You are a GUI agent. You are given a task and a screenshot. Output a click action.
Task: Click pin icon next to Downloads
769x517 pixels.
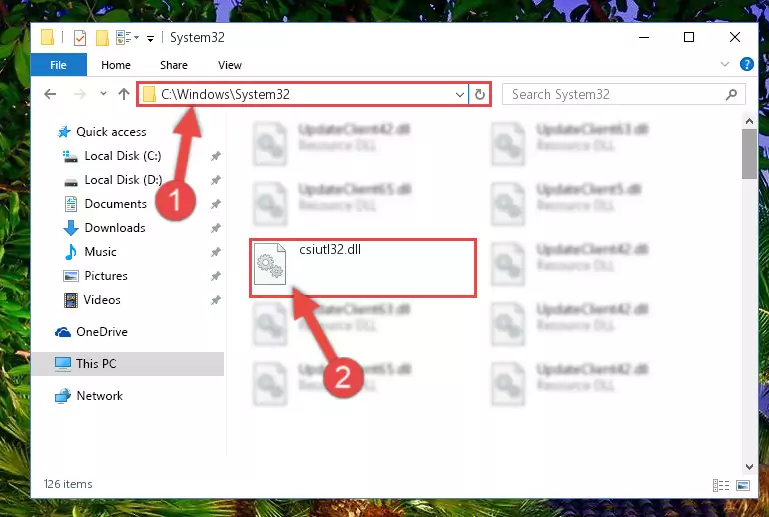[215, 228]
